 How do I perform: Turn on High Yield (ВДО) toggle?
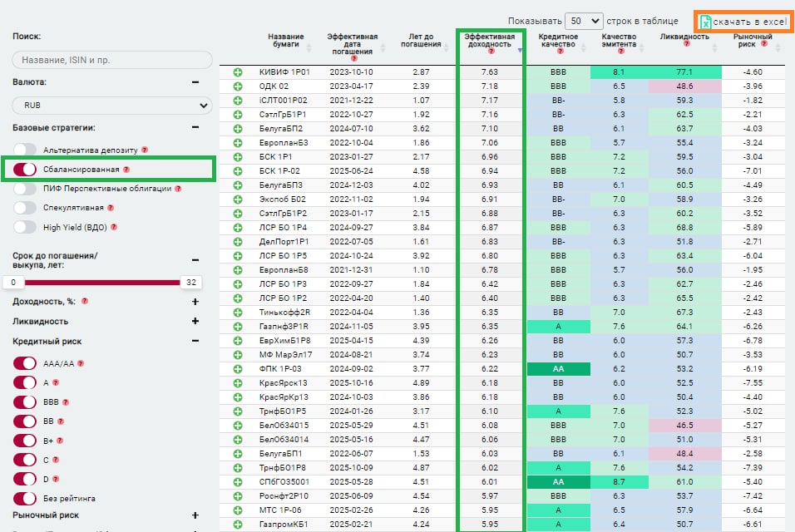tap(25, 227)
